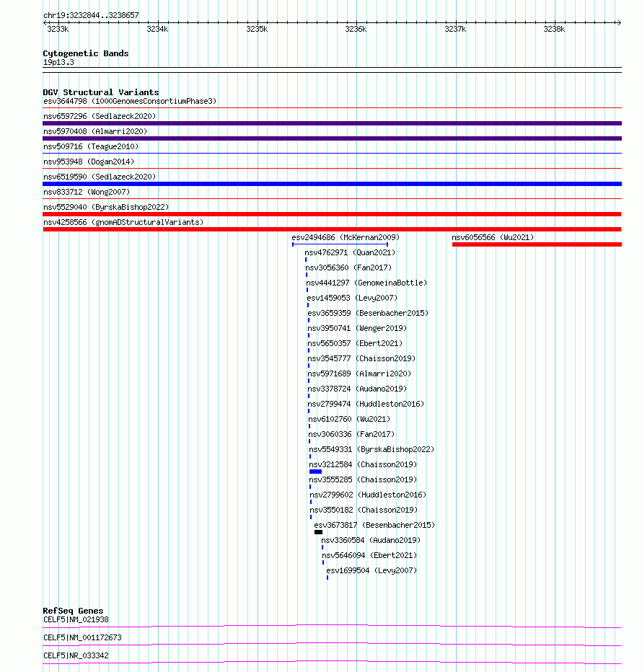This screenshot has height=672, width=642.
Task: Open variant nsv5970408 (Almarri2020)
Action: pos(95,131)
